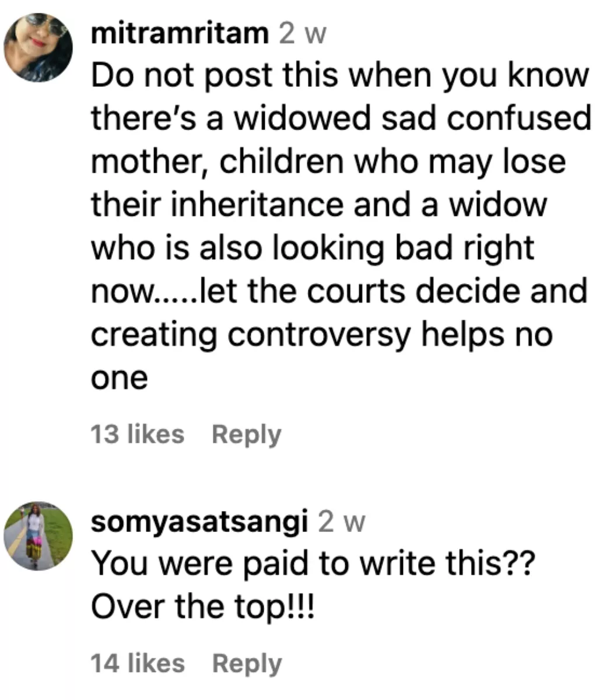
Task: Click the somyasatsangi username
Action: [x=199, y=522]
